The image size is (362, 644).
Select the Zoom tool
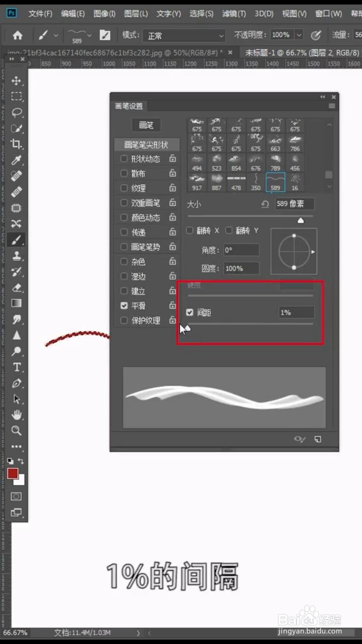click(x=17, y=431)
